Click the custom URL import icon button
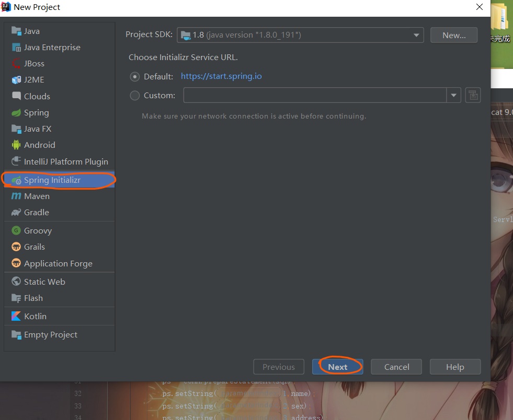Viewport: 513px width, 420px height. (x=473, y=95)
